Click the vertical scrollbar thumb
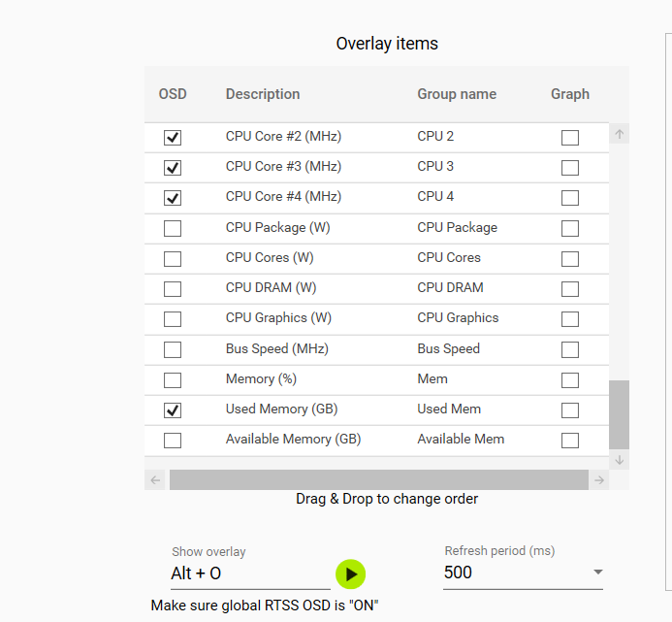Image resolution: width=672 pixels, height=622 pixels. 619,414
